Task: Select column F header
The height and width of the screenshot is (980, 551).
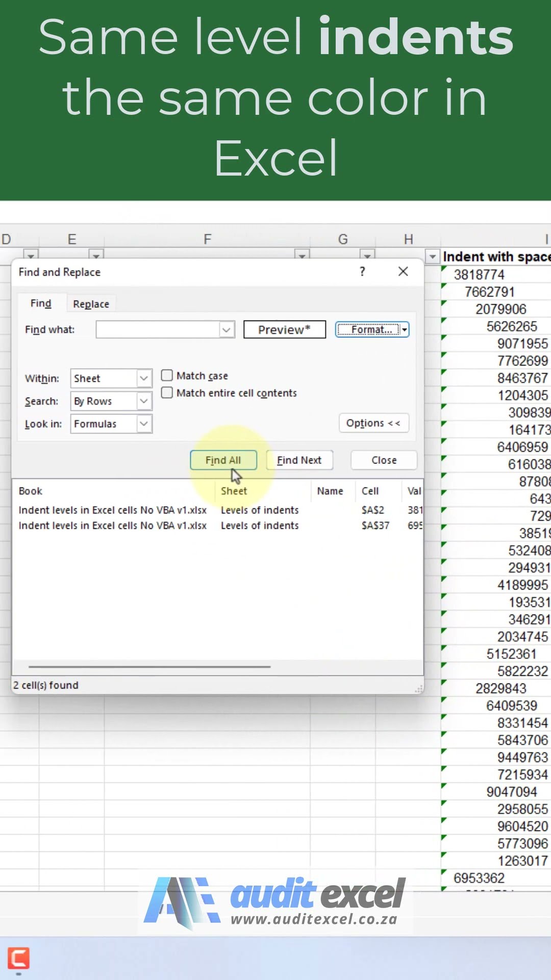Action: [x=208, y=239]
